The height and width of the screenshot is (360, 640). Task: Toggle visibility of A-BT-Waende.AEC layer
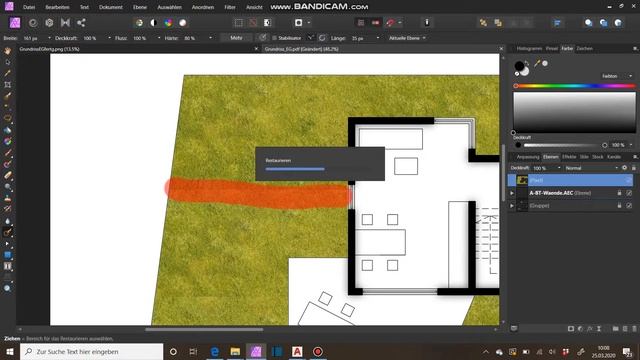pos(629,193)
